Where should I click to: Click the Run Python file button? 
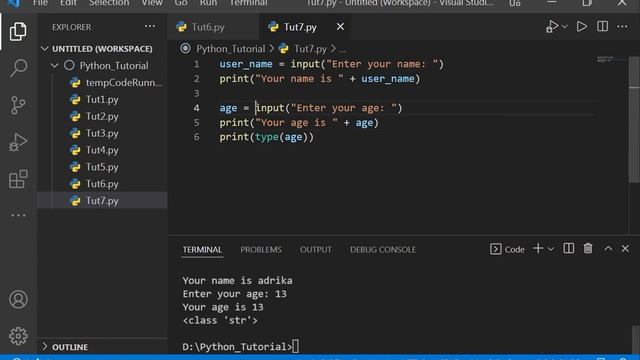point(552,27)
